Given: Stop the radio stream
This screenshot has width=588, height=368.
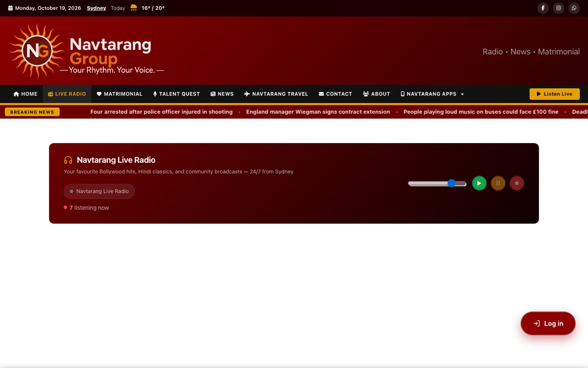Looking at the screenshot, I should (517, 183).
